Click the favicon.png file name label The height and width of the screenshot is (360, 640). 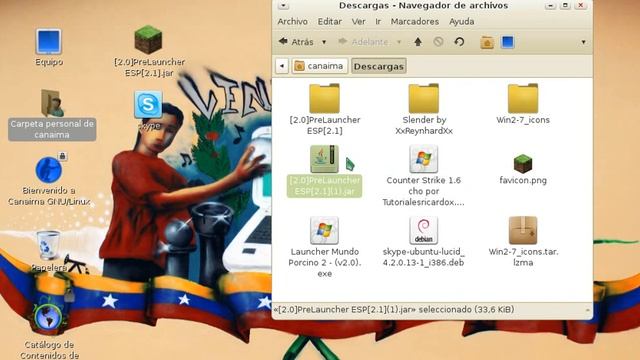523,180
